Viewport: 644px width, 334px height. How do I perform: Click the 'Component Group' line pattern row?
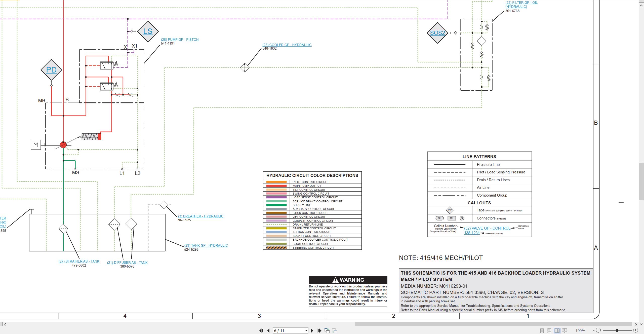pyautogui.click(x=479, y=195)
